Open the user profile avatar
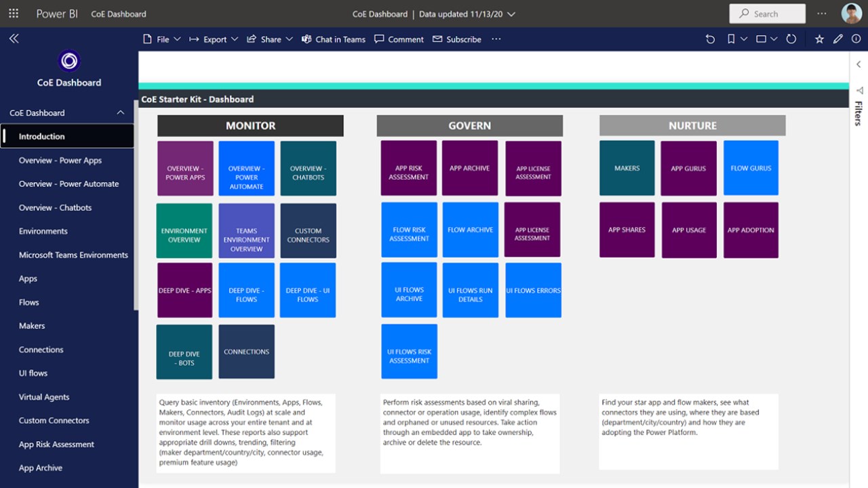The height and width of the screenshot is (488, 868). tap(852, 14)
